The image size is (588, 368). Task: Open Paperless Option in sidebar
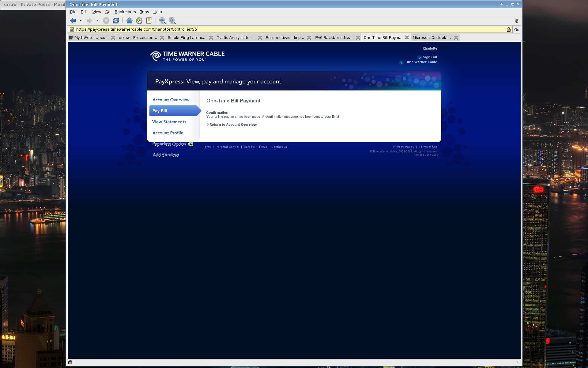coord(169,144)
